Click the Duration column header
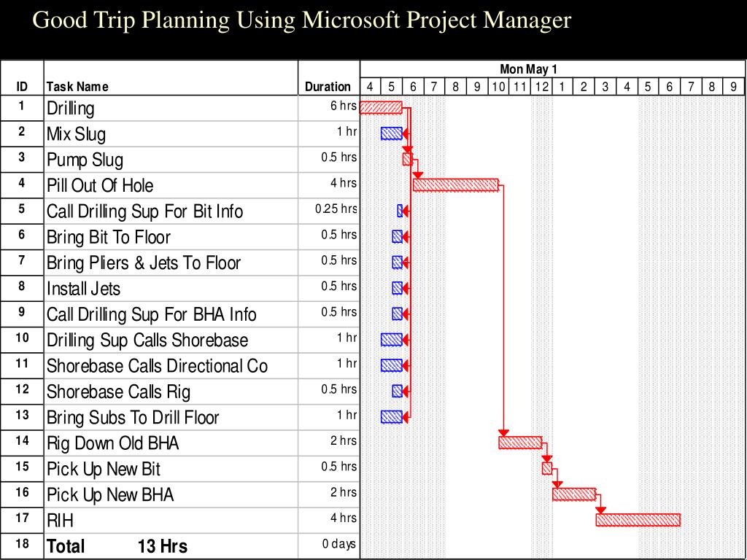The width and height of the screenshot is (747, 560). [328, 87]
